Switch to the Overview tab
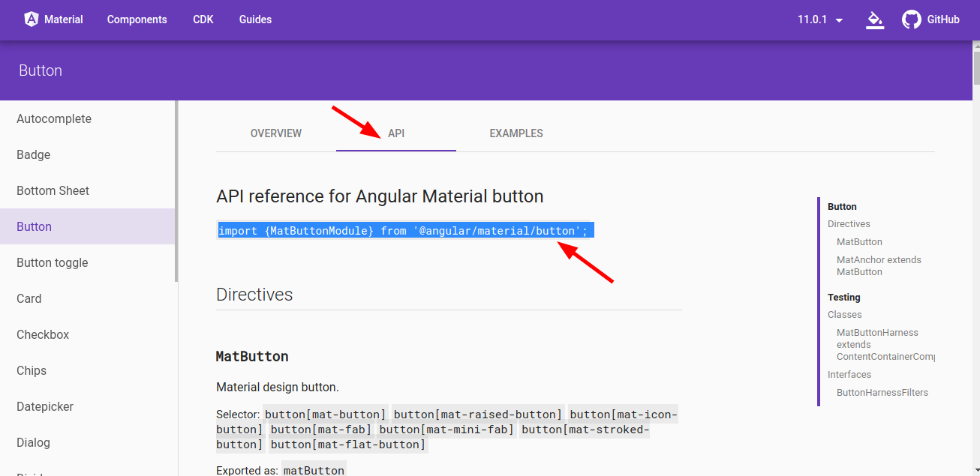 point(276,133)
